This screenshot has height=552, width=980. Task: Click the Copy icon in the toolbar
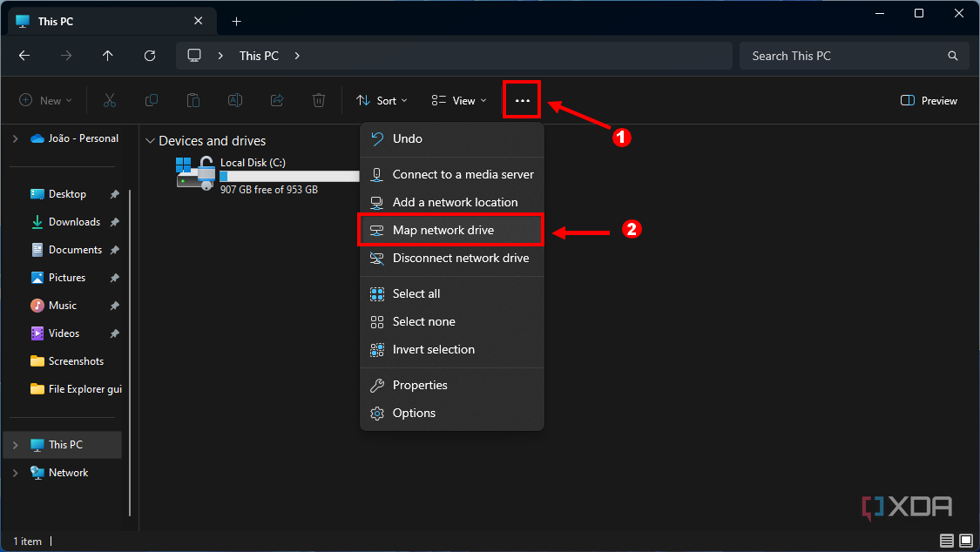[151, 100]
